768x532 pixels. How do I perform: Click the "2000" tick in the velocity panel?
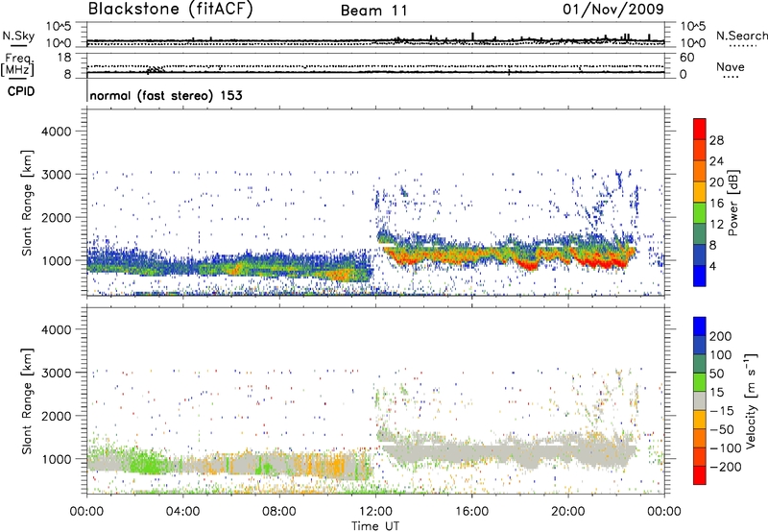click(56, 416)
